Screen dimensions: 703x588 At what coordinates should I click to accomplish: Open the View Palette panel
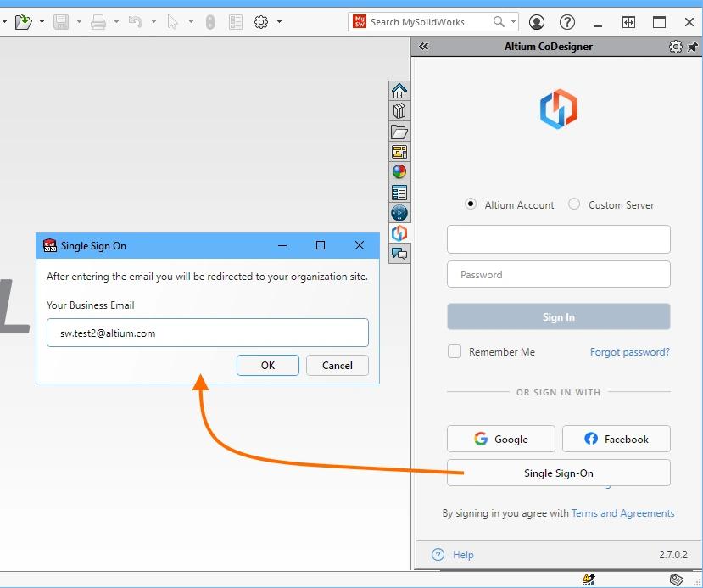(399, 152)
